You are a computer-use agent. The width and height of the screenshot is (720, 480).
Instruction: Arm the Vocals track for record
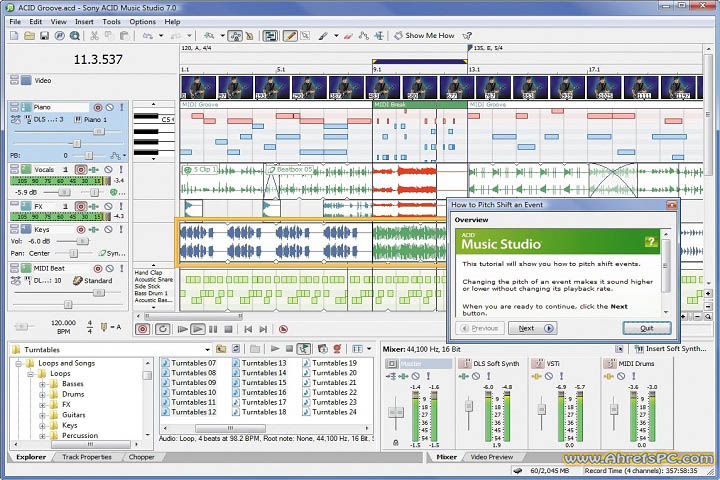pyautogui.click(x=81, y=169)
